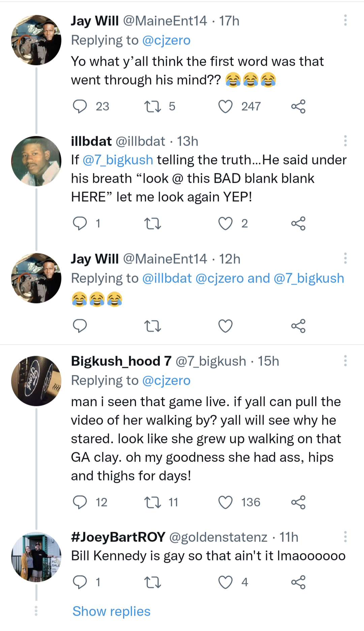Image resolution: width=364 pixels, height=631 pixels.
Task: Retweet illbdat's tweet
Action: click(x=153, y=224)
